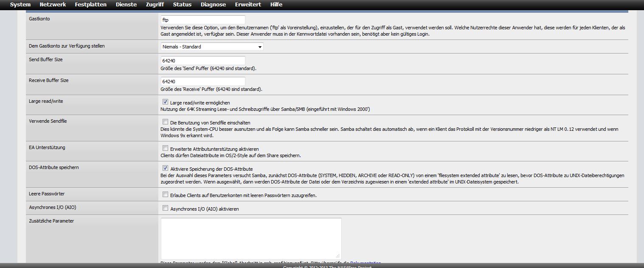Open the Dienste menu
644x268 pixels.
point(126,5)
